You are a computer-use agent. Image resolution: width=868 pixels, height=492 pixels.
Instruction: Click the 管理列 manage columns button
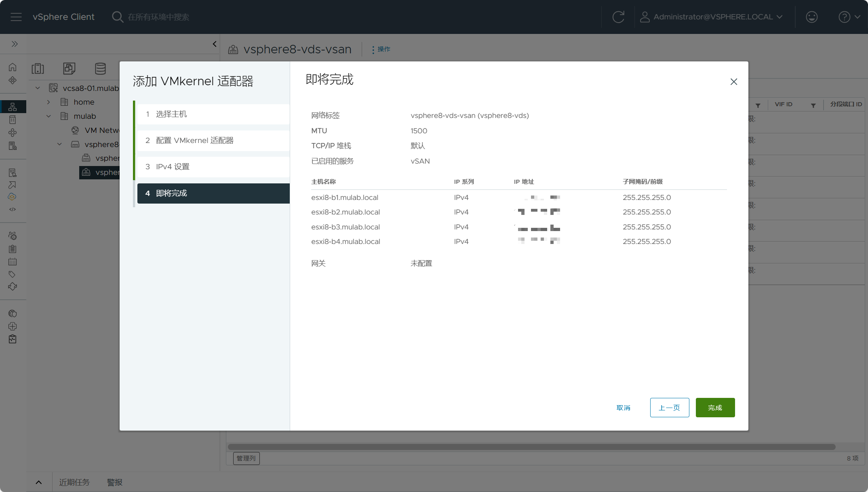pos(246,458)
